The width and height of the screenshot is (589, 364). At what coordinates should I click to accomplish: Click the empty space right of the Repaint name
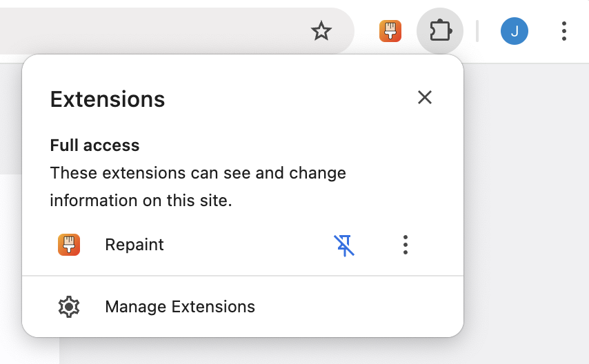click(x=248, y=245)
